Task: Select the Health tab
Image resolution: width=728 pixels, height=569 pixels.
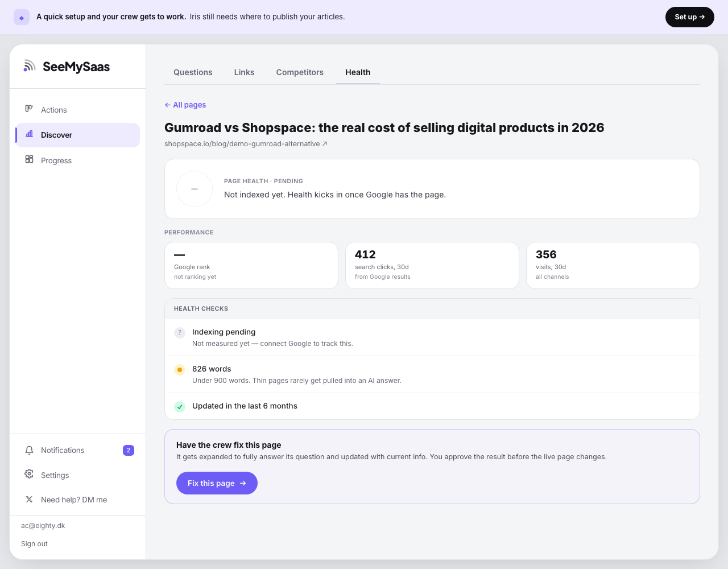Action: (x=358, y=72)
